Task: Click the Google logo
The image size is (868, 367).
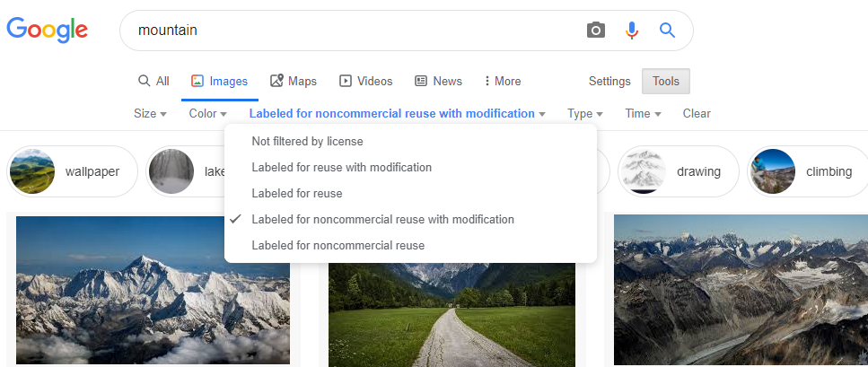Action: click(x=47, y=30)
